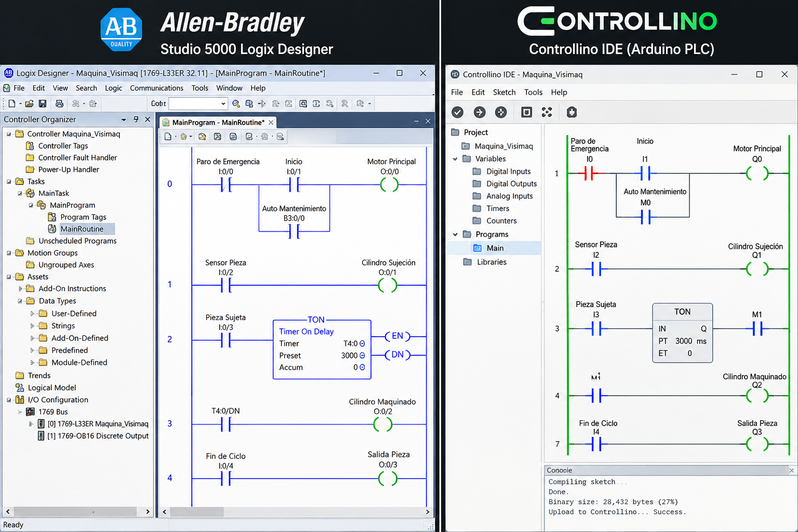Click the Open folder icon in Logix Designer toolbar

tap(30, 103)
